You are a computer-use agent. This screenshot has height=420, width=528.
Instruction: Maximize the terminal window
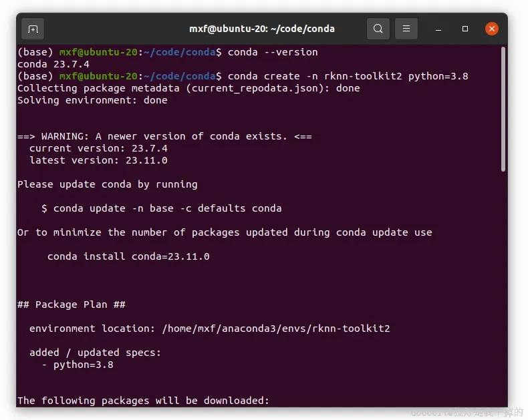[465, 29]
